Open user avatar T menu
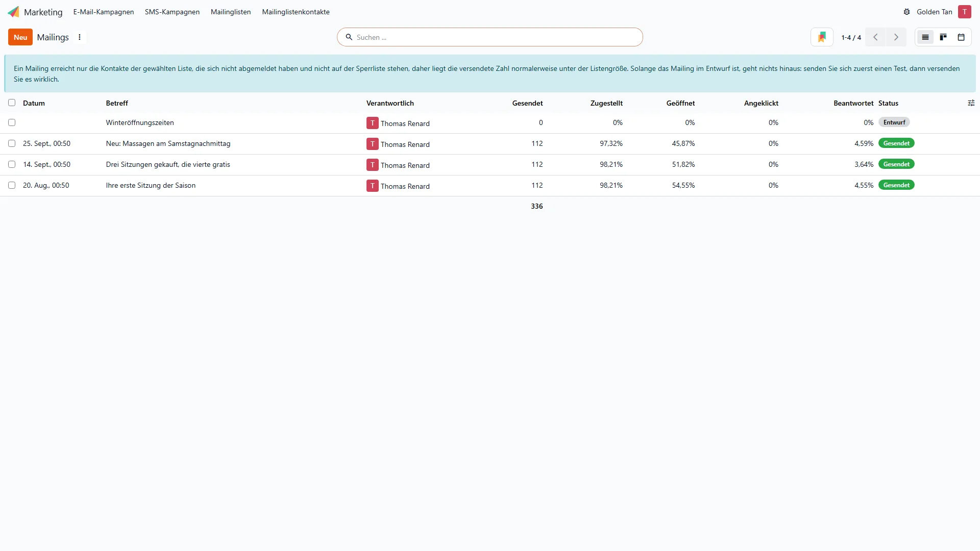This screenshot has width=980, height=551. coord(964,12)
